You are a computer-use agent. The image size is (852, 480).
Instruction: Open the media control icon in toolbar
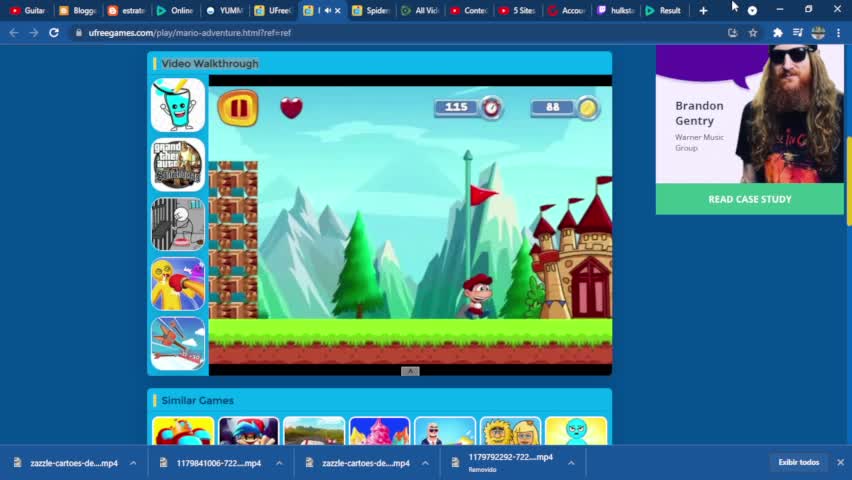[798, 33]
